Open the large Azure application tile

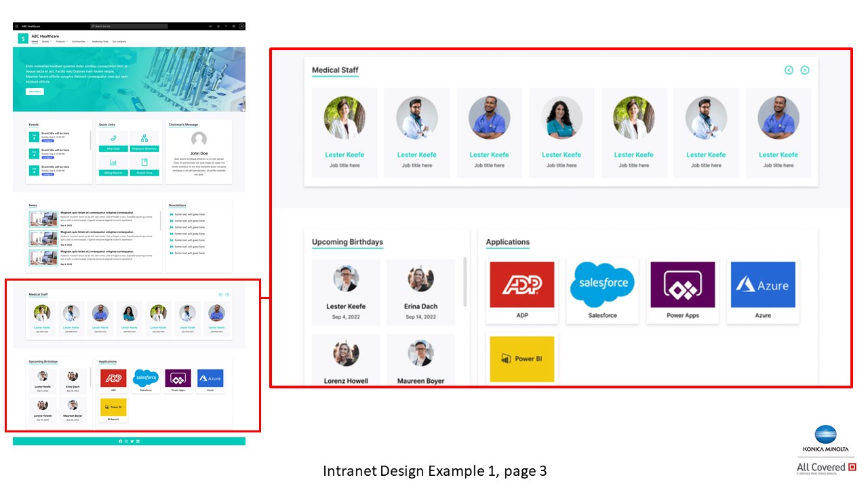[763, 291]
